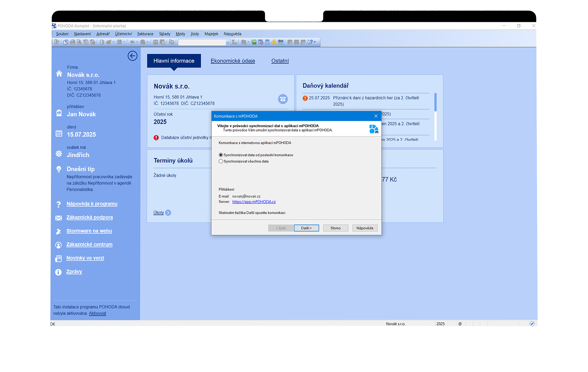588x372 pixels.
Task: Expand dropdown next to help cursor icon
Action: pos(315,42)
